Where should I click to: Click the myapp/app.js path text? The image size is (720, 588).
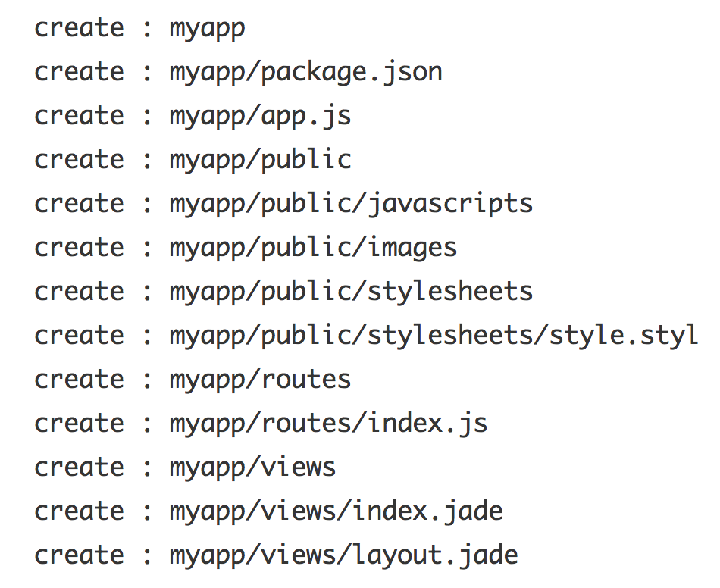point(261,117)
